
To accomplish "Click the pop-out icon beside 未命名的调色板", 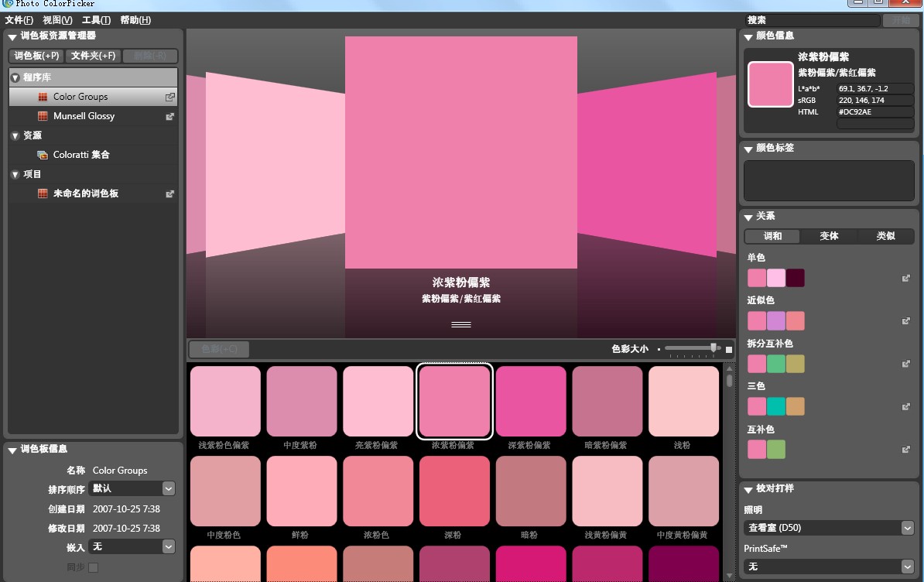I will [x=169, y=193].
